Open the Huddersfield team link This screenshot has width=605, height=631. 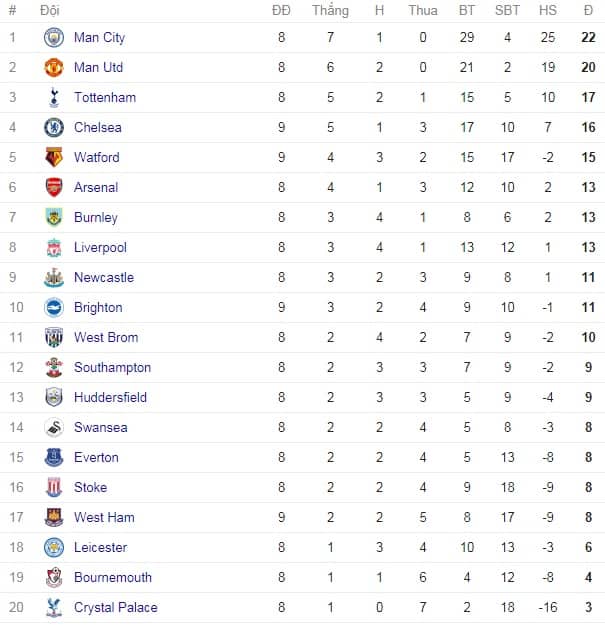110,397
